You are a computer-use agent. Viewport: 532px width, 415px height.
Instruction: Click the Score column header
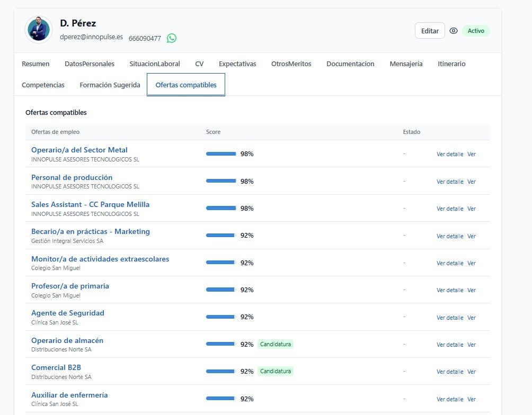[214, 132]
